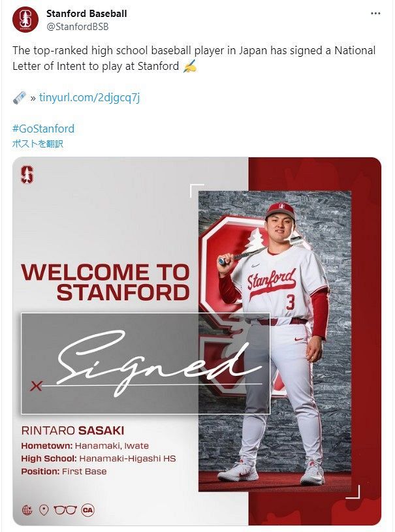The image size is (395, 532).
Task: Click the #GoStanford hashtag
Action: click(43, 129)
